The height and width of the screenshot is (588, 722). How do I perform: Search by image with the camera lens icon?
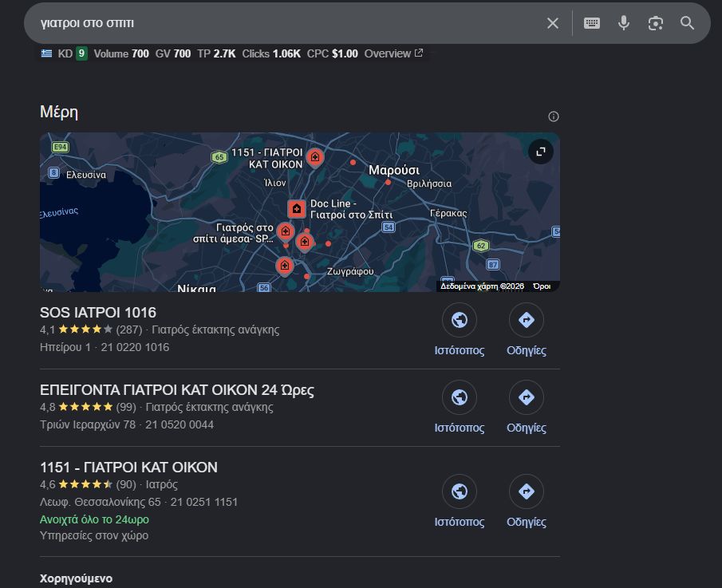point(655,23)
